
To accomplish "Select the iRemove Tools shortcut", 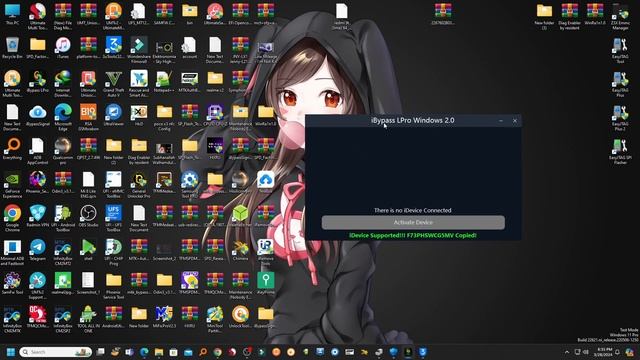I will tap(265, 252).
